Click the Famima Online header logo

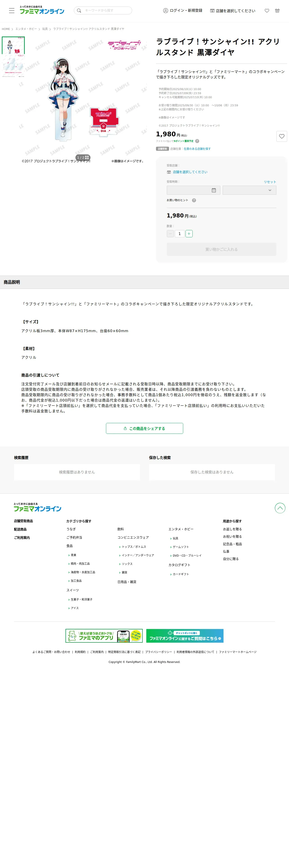42,10
